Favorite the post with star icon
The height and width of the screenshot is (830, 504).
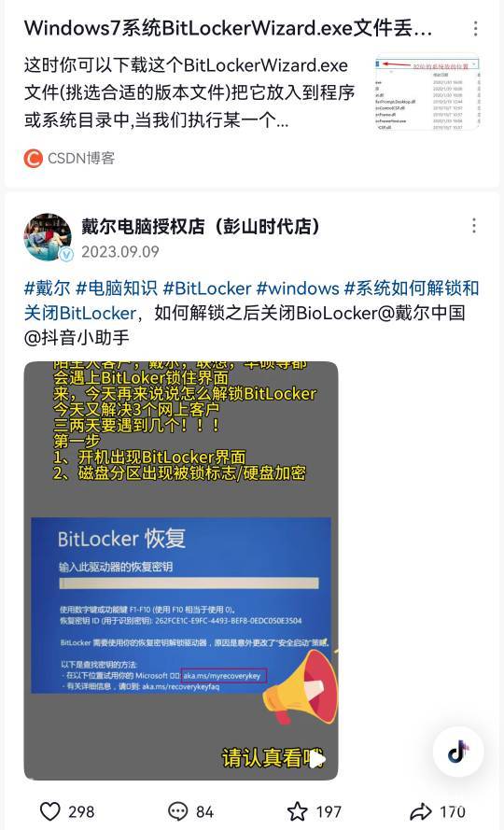[x=297, y=811]
